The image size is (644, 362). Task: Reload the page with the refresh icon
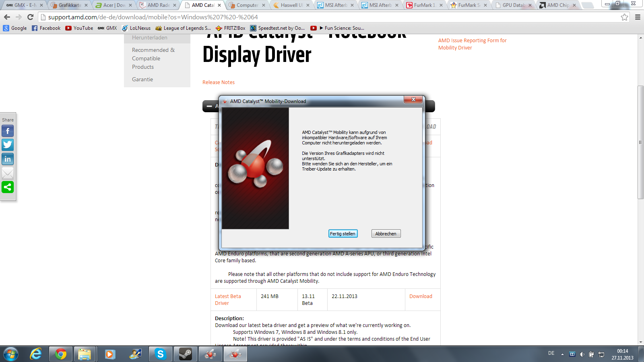[30, 17]
